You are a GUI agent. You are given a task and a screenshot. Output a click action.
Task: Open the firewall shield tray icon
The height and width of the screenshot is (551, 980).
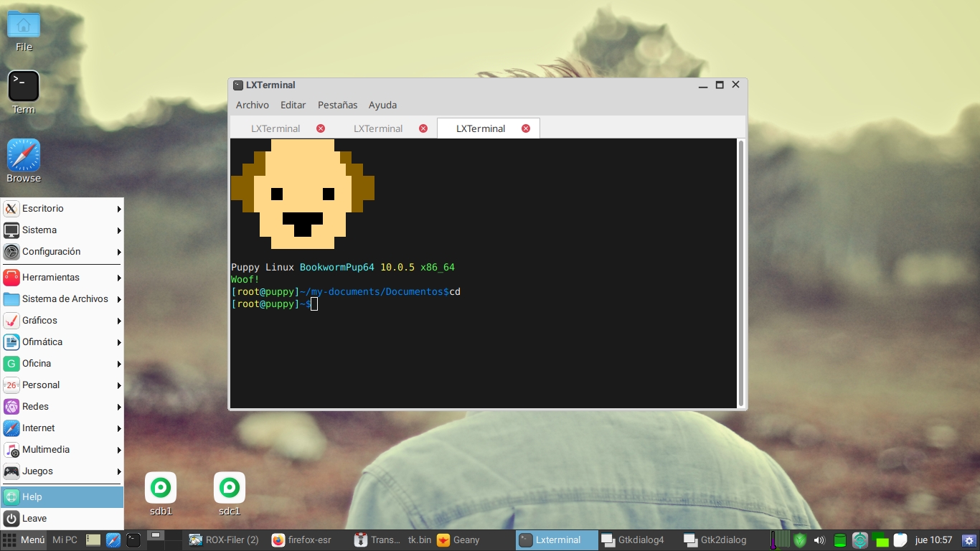pyautogui.click(x=800, y=540)
